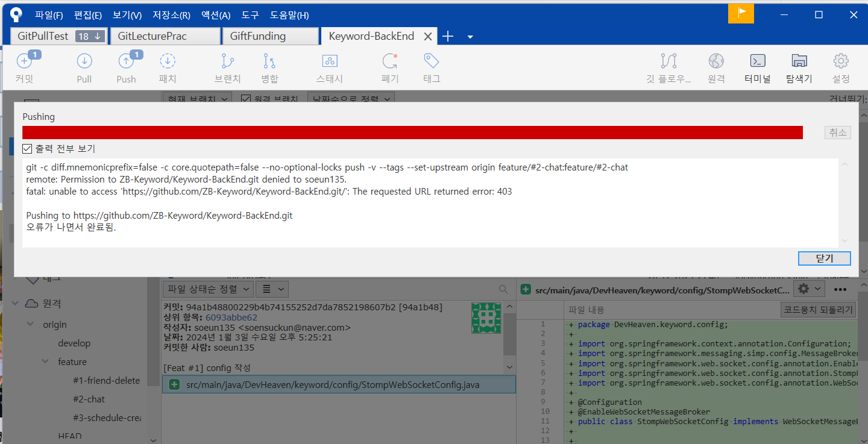Open the 날짜순으로 정렬 dropdown
The width and height of the screenshot is (868, 444).
click(x=351, y=99)
